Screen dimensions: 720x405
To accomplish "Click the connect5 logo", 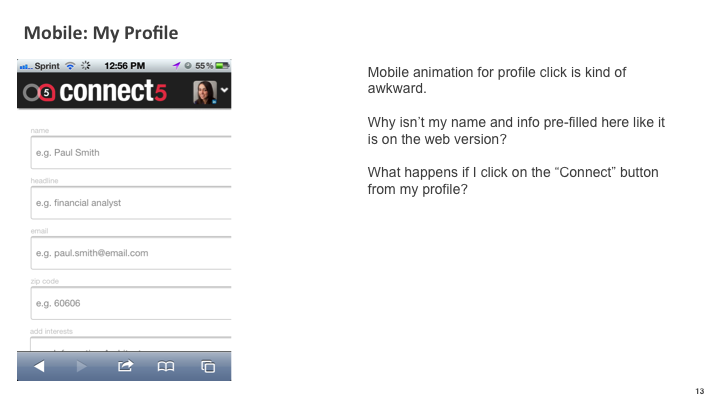I will pyautogui.click(x=95, y=91).
